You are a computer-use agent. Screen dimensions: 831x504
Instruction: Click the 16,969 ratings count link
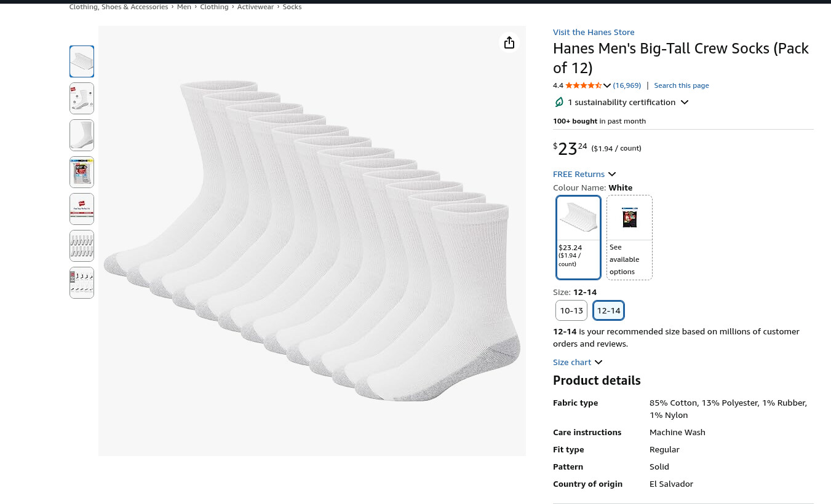tap(627, 85)
